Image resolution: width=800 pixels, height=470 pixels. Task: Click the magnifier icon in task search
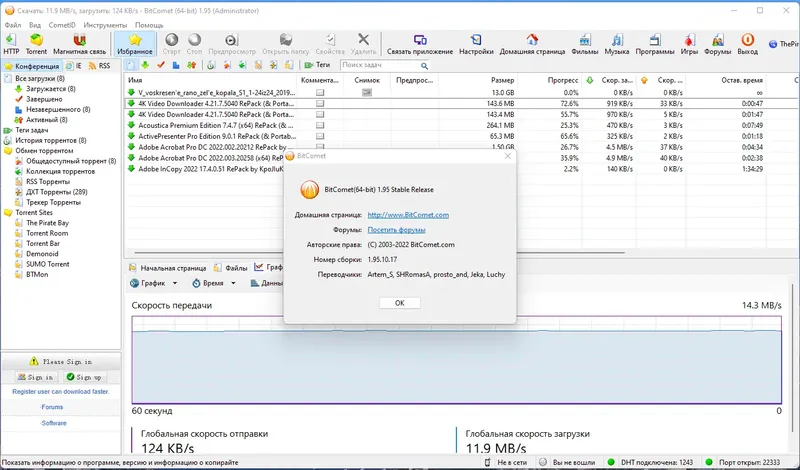pos(424,66)
